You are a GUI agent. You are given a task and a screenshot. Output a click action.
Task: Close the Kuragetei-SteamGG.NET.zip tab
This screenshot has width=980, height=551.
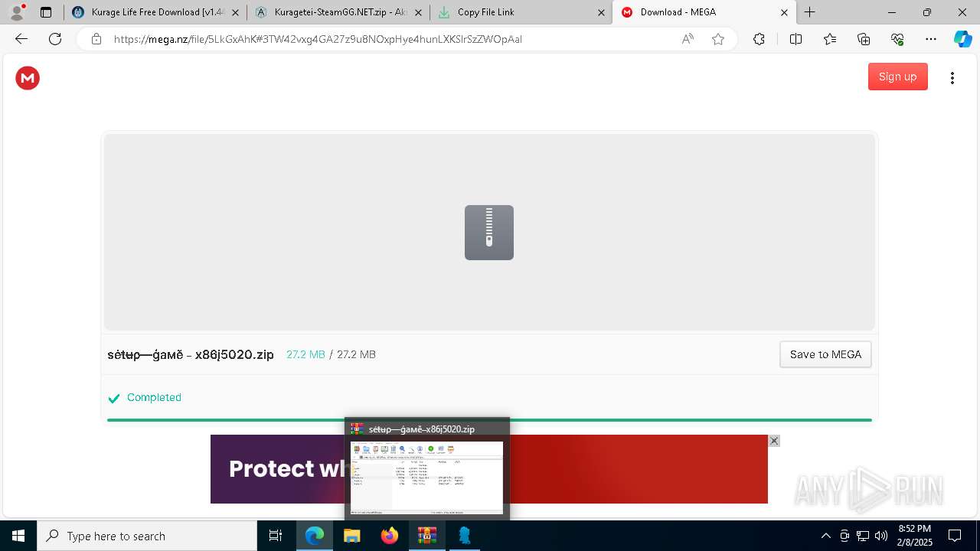(x=418, y=12)
